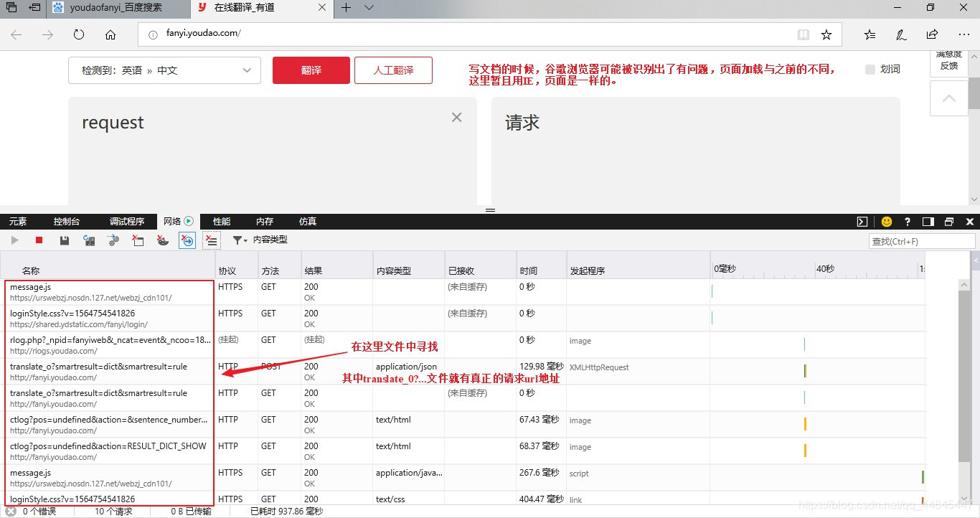Start network profiling session with play icon

click(14, 241)
